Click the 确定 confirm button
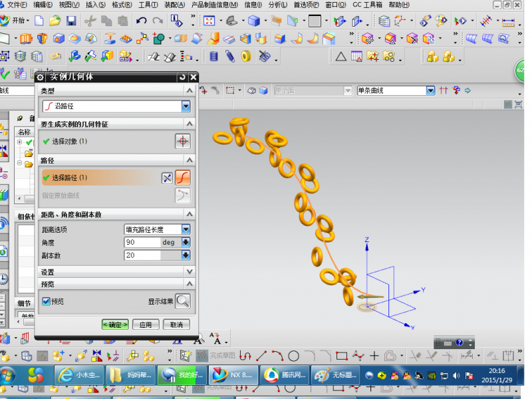This screenshot has width=532, height=399. 115,325
